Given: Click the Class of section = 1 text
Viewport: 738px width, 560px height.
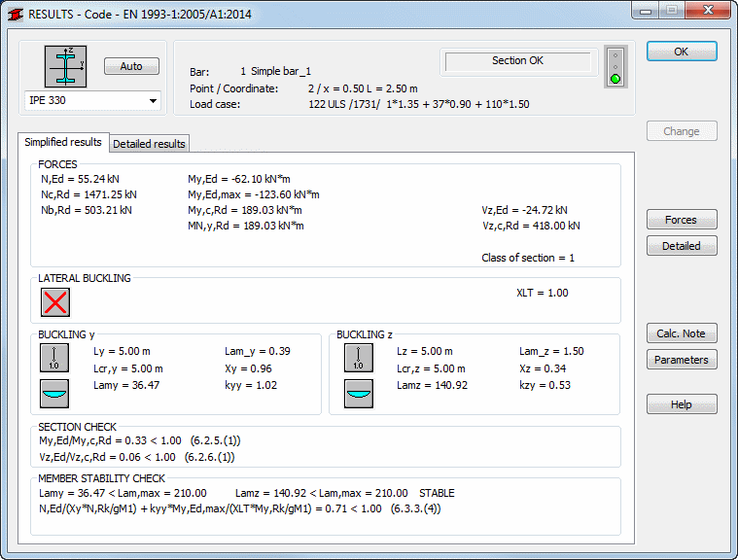Looking at the screenshot, I should coord(528,258).
